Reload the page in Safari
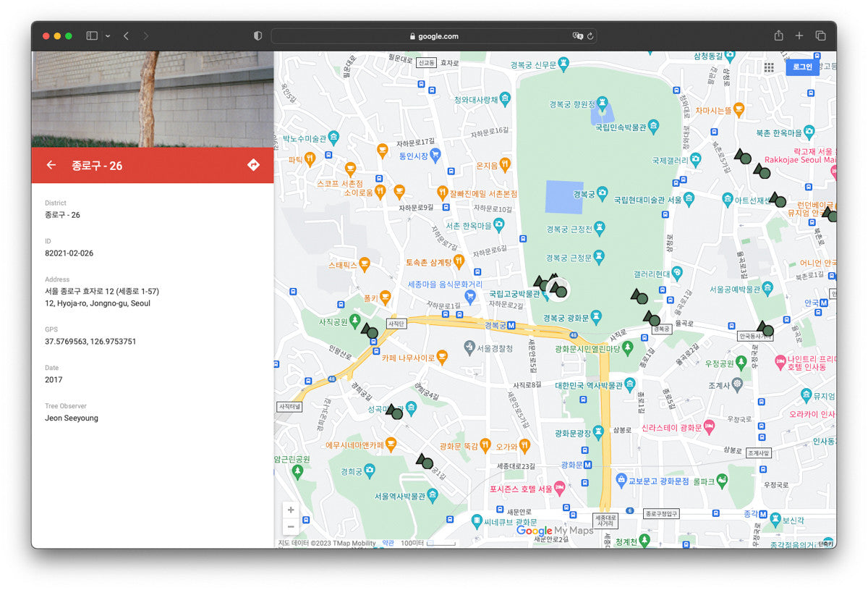The image size is (868, 590). tap(590, 36)
